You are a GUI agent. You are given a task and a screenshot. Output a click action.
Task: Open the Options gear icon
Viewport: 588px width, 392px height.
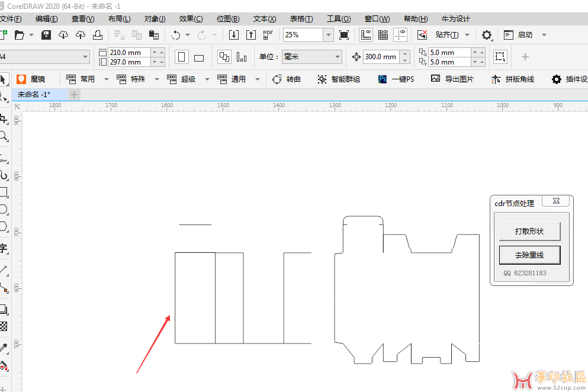coord(487,35)
